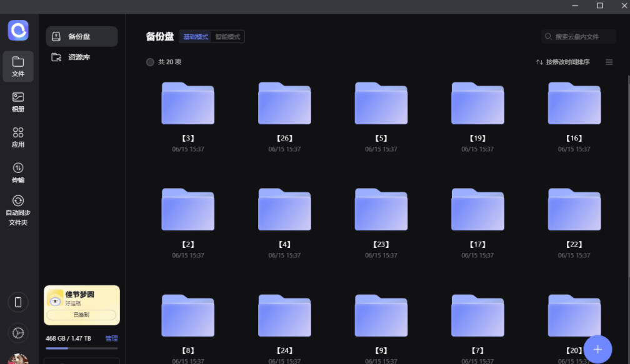
Task: Select 资源库 in the left panel
Action: pyautogui.click(x=81, y=57)
